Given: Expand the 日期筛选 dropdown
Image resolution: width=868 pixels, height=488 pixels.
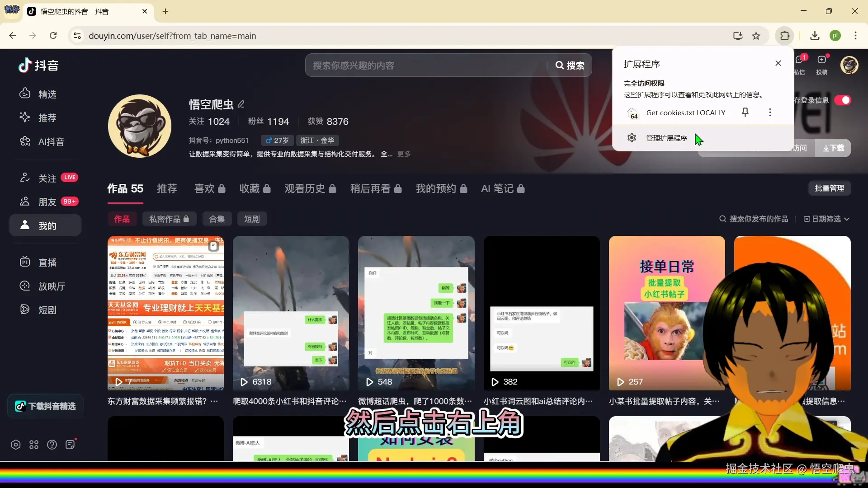Looking at the screenshot, I should [x=827, y=219].
